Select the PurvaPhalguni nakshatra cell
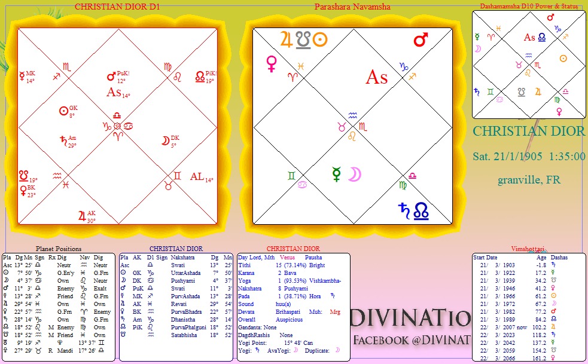588x364 pixels. tap(188, 328)
